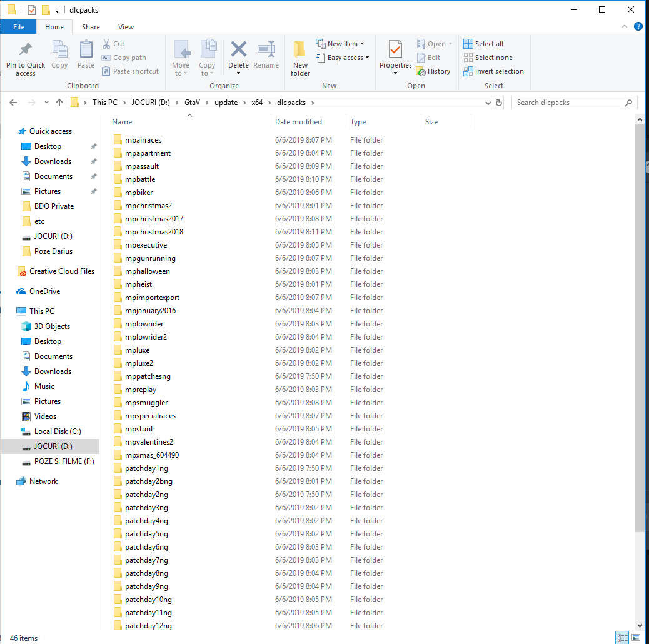Refresh the dlcpacks address bar
Viewport: 649px width, 644px height.
[x=499, y=103]
